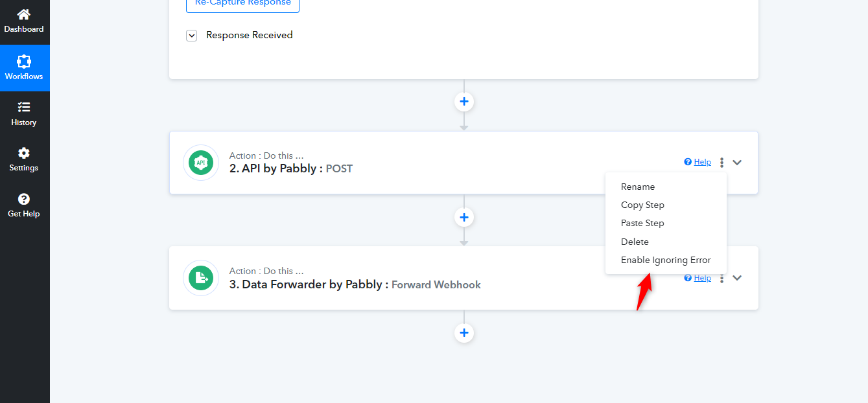Image resolution: width=868 pixels, height=403 pixels.
Task: Select Enable Ignoring Error option
Action: coord(666,260)
